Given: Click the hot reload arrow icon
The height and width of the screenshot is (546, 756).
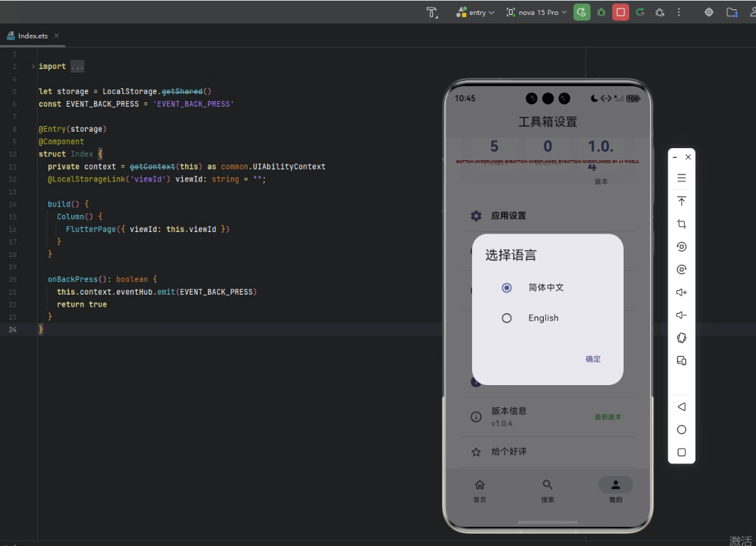Looking at the screenshot, I should coord(640,13).
